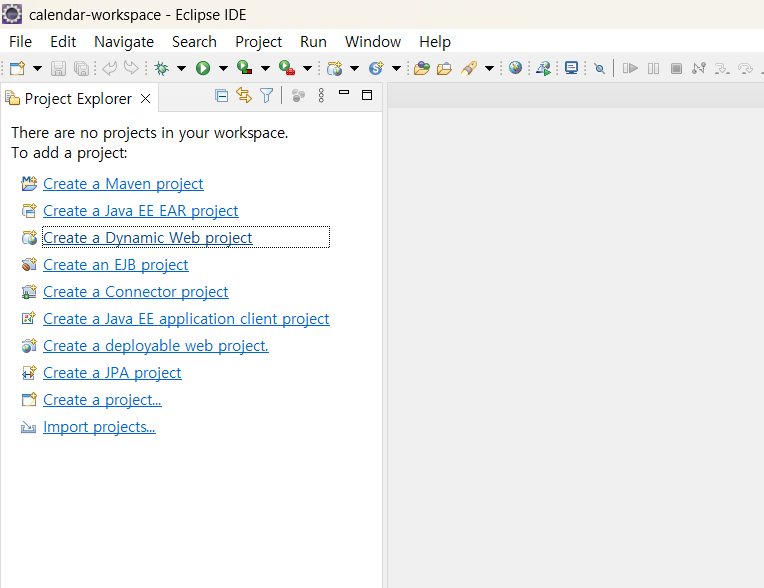Click Create a JPA project link

coord(112,373)
